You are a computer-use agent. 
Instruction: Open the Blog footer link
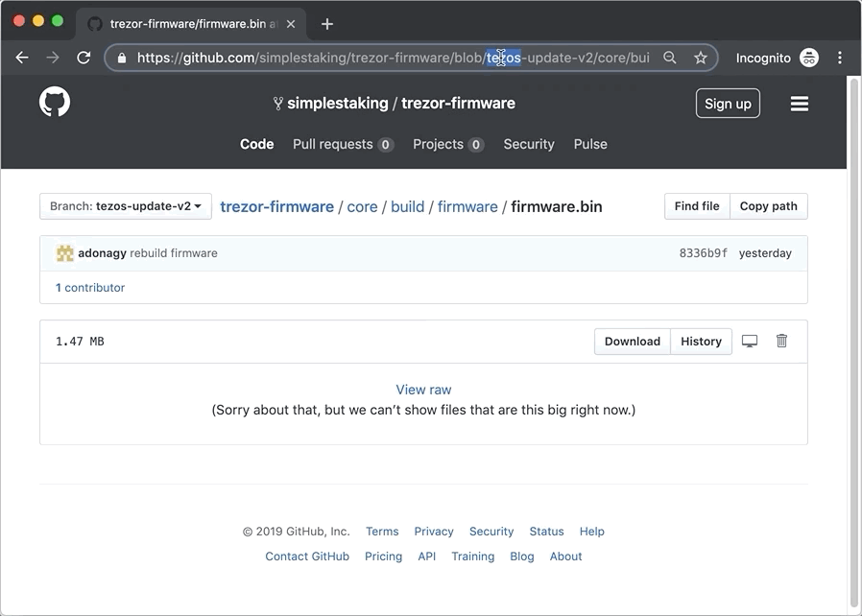pyautogui.click(x=521, y=557)
